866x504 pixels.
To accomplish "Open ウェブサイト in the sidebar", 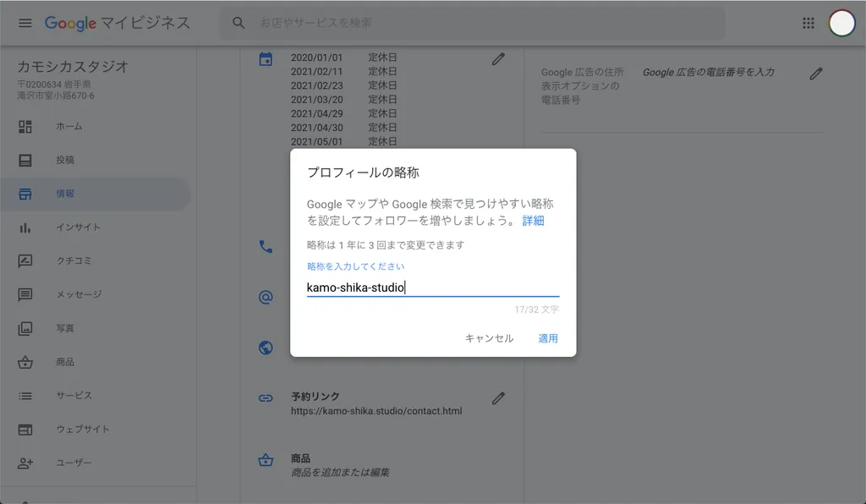I will [x=82, y=430].
